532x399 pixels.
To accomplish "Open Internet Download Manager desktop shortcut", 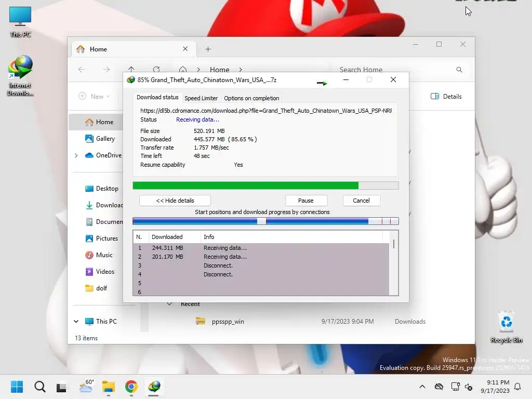I will (x=20, y=76).
